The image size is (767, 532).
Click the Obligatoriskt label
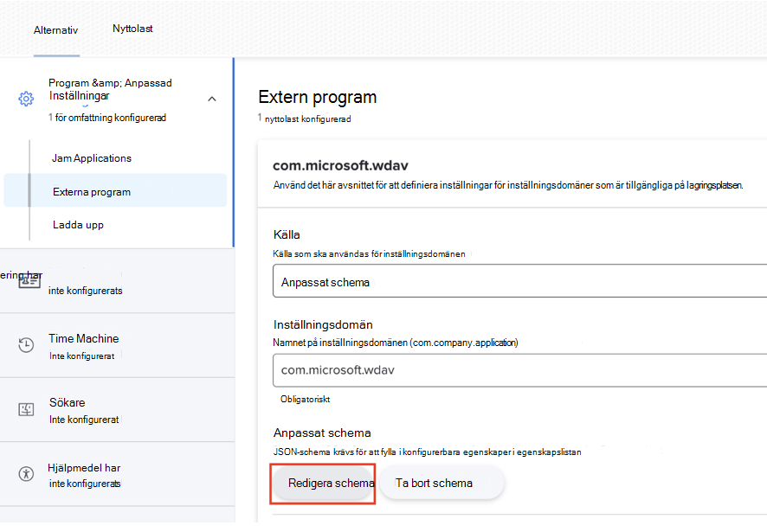tap(306, 399)
